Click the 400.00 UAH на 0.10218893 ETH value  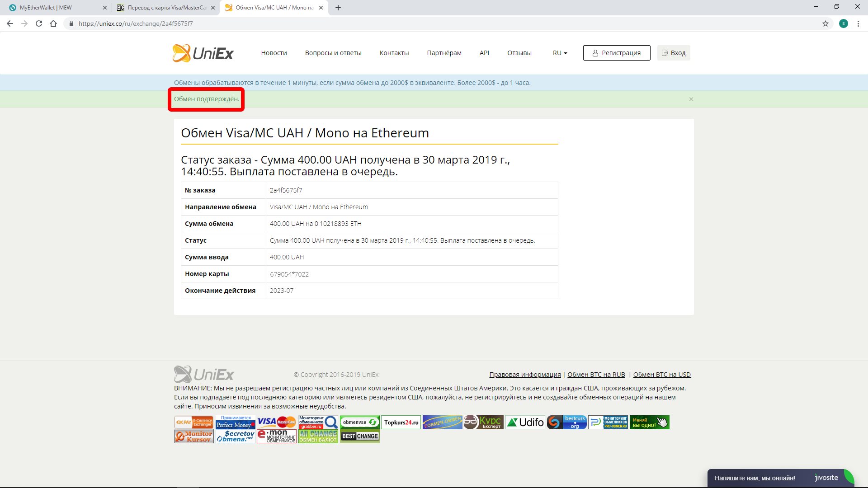[316, 224]
